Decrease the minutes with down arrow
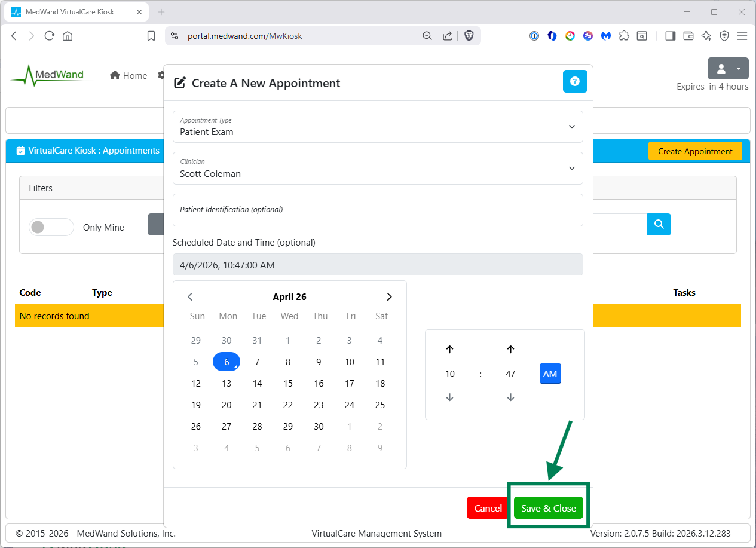756x548 pixels. 510,397
